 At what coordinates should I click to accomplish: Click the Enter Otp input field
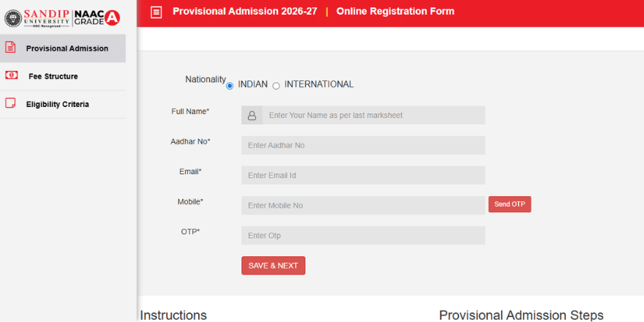pos(363,235)
